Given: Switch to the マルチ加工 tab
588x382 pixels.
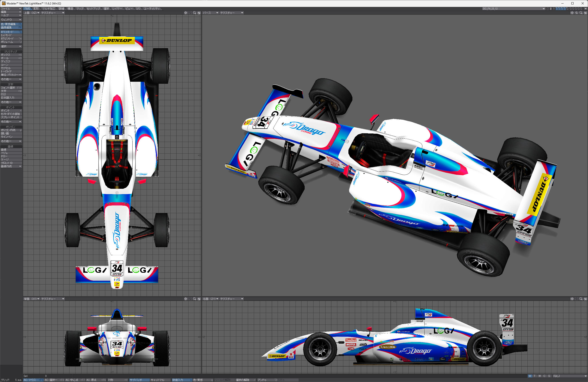Looking at the screenshot, I should (49, 9).
